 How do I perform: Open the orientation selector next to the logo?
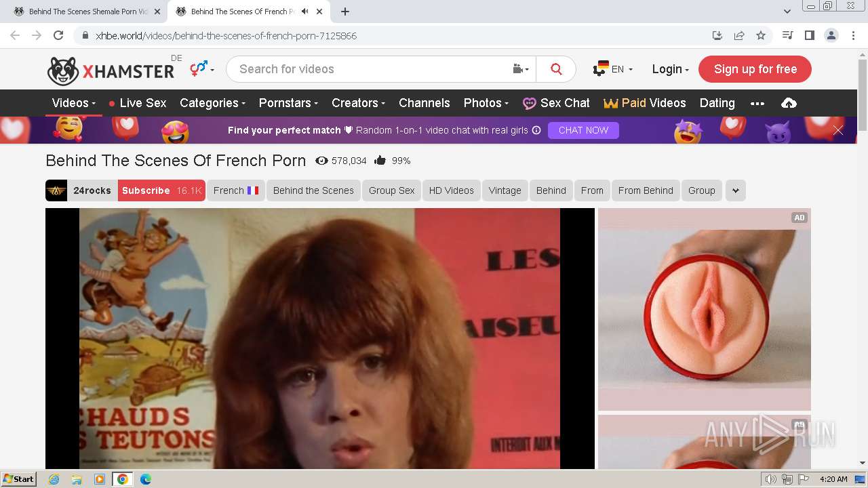click(x=201, y=68)
